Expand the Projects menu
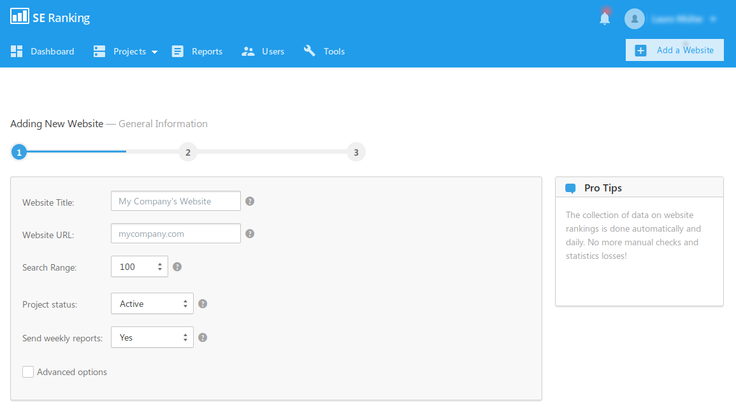 [125, 51]
